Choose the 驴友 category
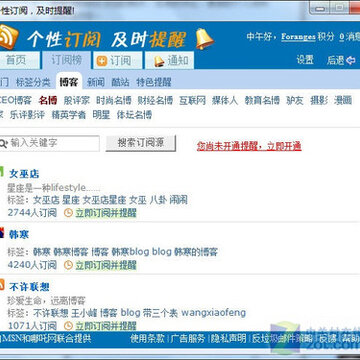Screen dimensions: 360x360 pyautogui.click(x=295, y=100)
